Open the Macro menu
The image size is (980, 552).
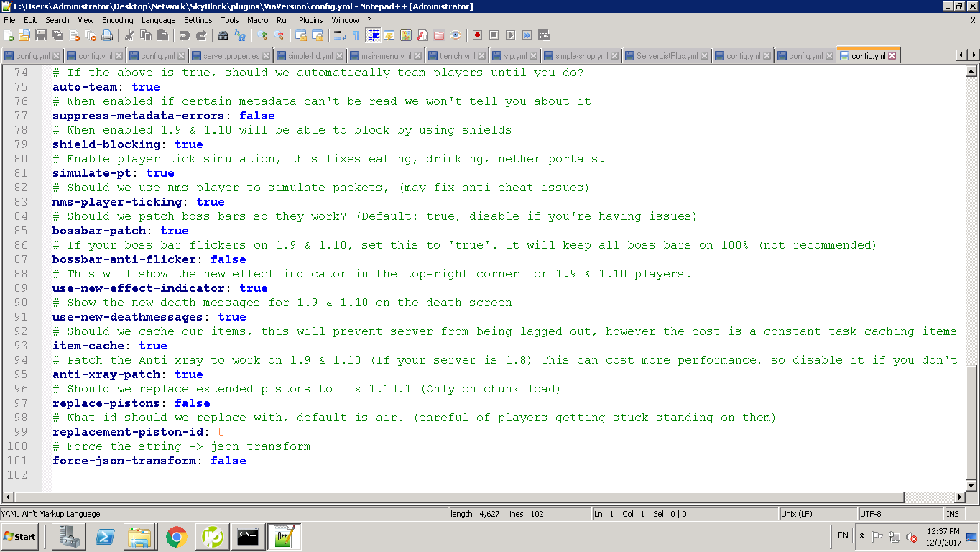[258, 20]
